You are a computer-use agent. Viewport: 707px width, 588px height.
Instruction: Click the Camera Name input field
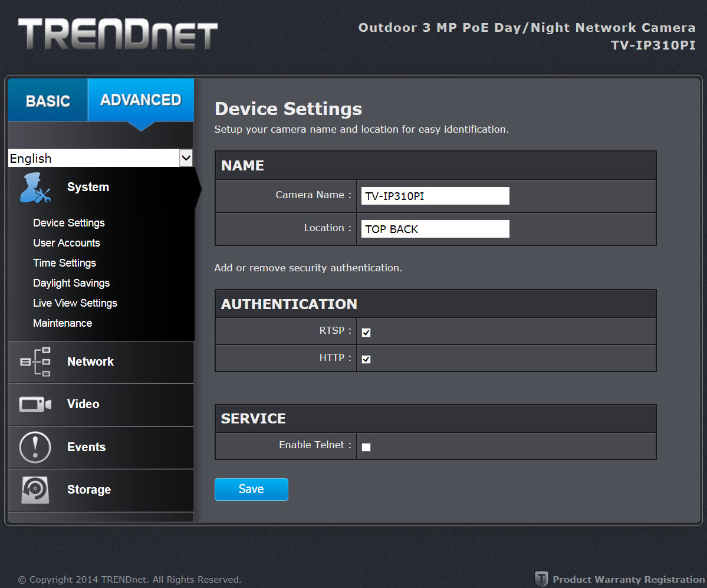click(x=435, y=196)
